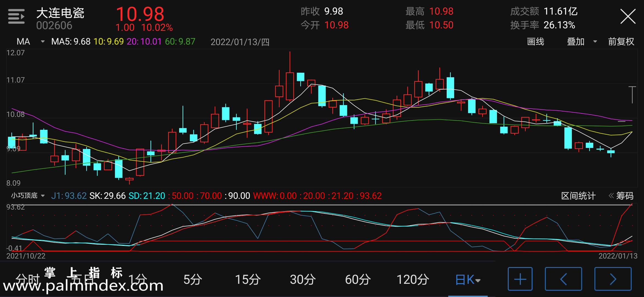This screenshot has width=644, height=297.
Task: Open the MA indicator dropdown
Action: [x=30, y=42]
